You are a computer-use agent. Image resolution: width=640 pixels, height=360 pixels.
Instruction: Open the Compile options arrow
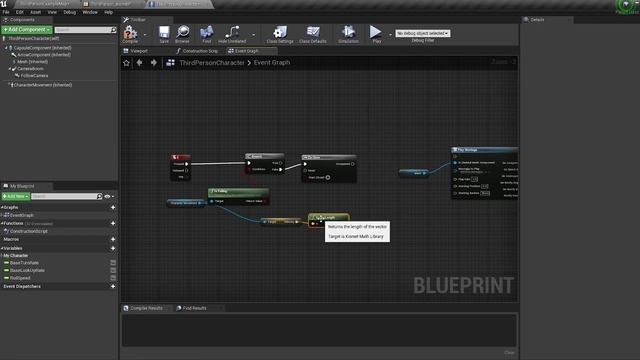click(x=145, y=35)
